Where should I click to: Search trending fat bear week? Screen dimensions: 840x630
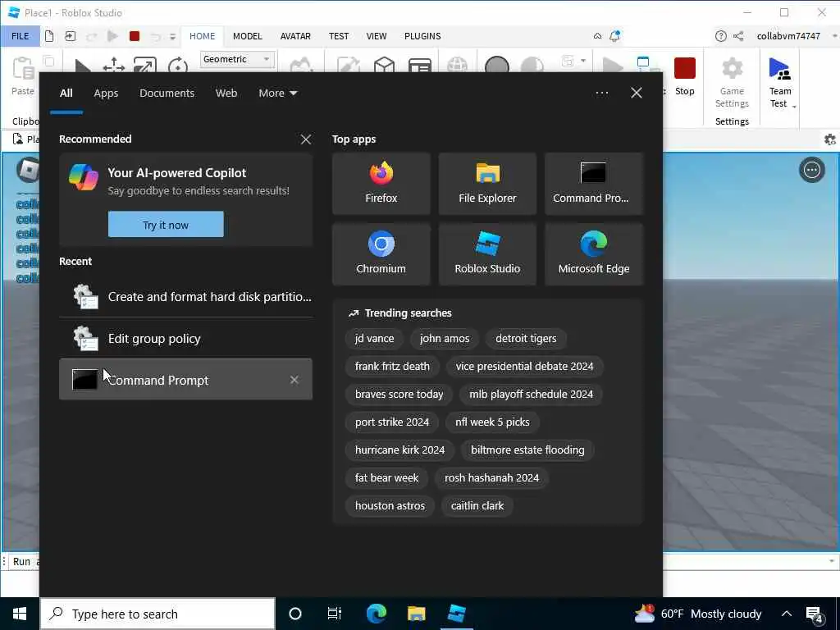[x=387, y=478]
